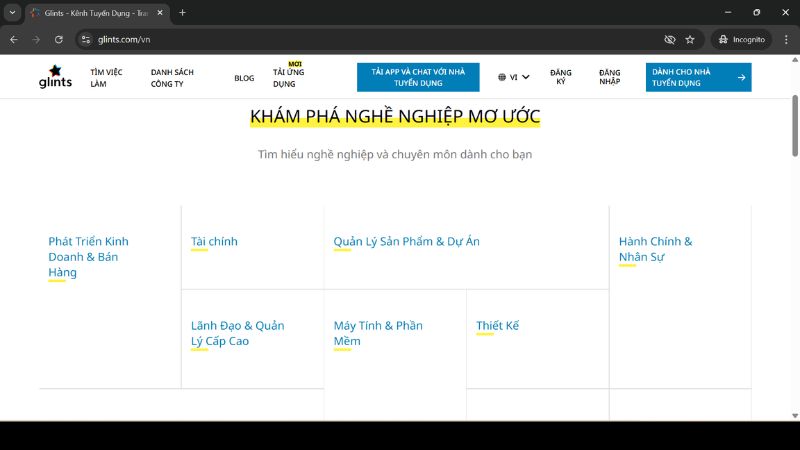Click ĐĂNG NHẬP login link
The height and width of the screenshot is (450, 800).
[x=610, y=77]
